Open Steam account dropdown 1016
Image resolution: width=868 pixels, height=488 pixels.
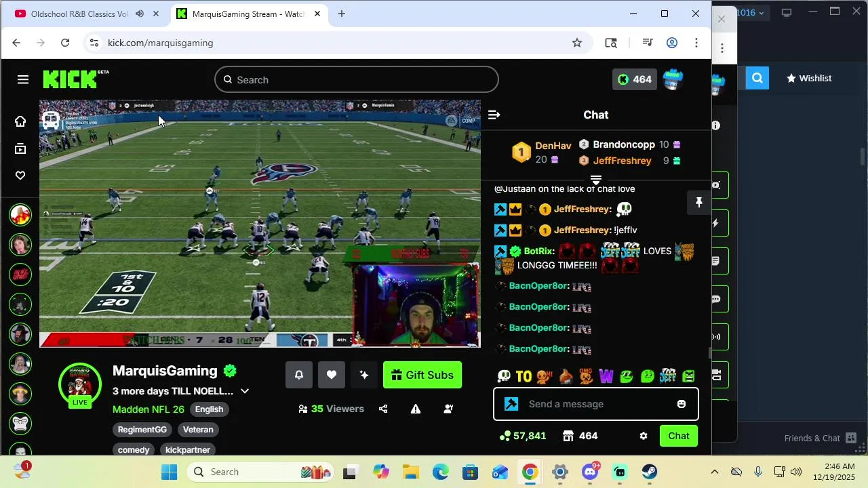(751, 12)
